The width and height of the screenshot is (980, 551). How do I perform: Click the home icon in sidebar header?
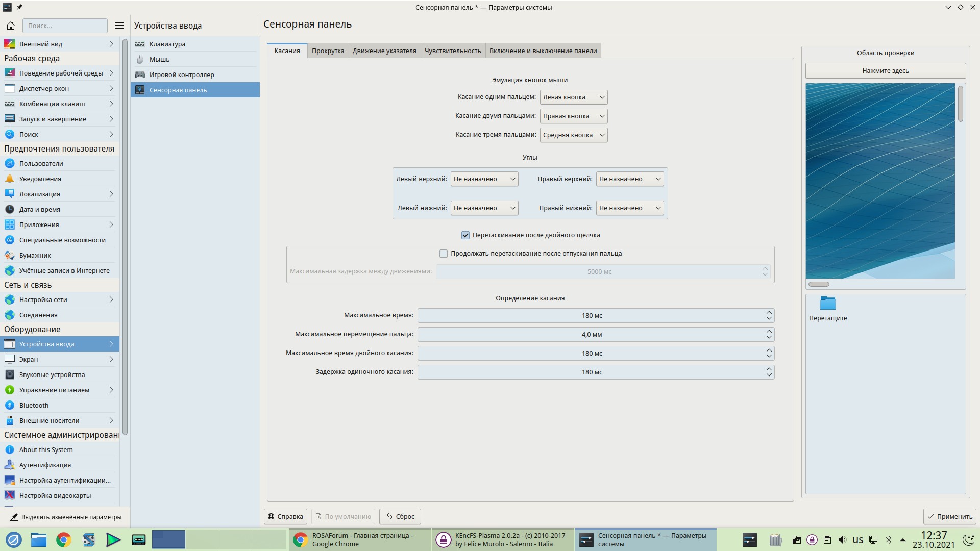(x=11, y=26)
